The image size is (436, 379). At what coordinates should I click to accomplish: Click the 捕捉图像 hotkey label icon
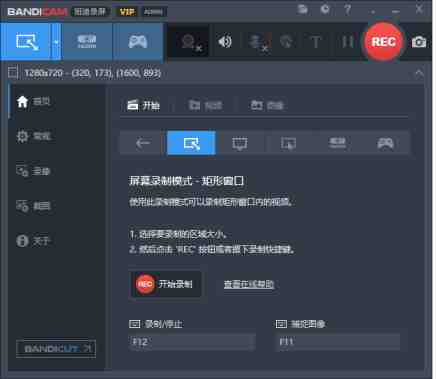click(281, 324)
